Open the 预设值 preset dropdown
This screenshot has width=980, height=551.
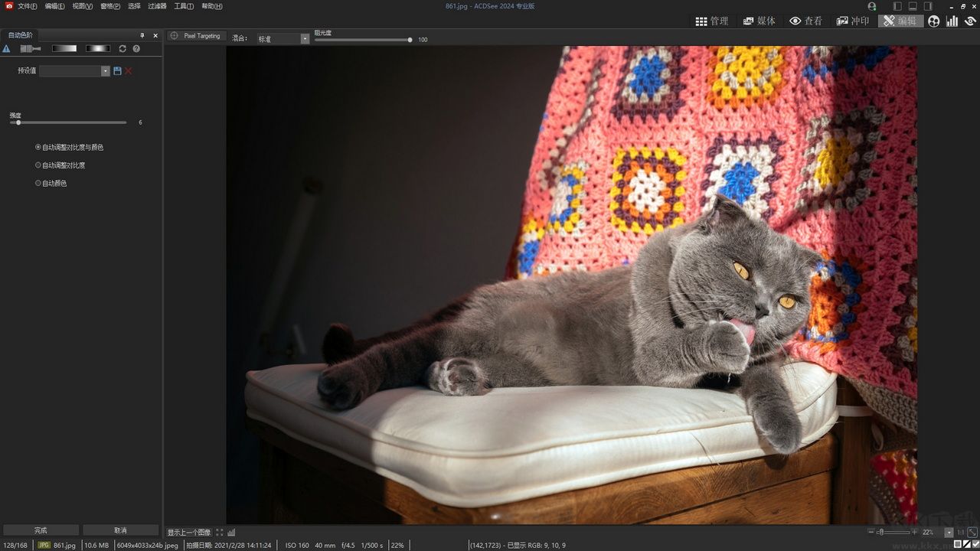(x=106, y=71)
